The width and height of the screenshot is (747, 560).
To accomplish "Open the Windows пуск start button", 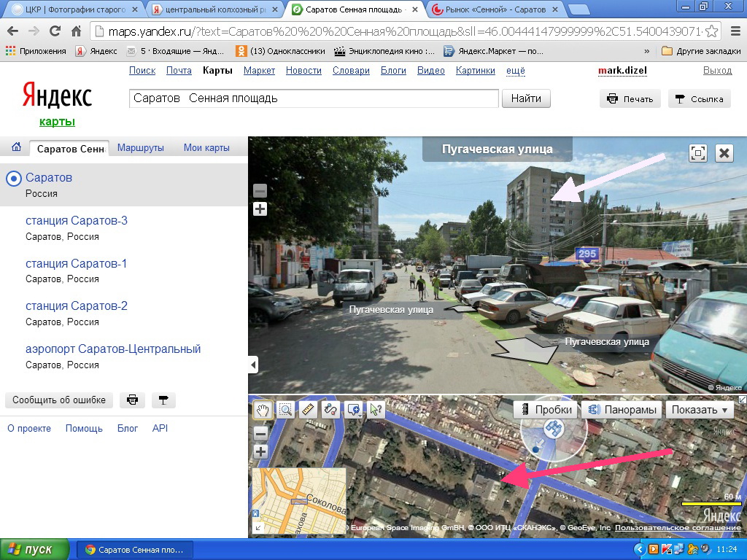I will tap(34, 550).
